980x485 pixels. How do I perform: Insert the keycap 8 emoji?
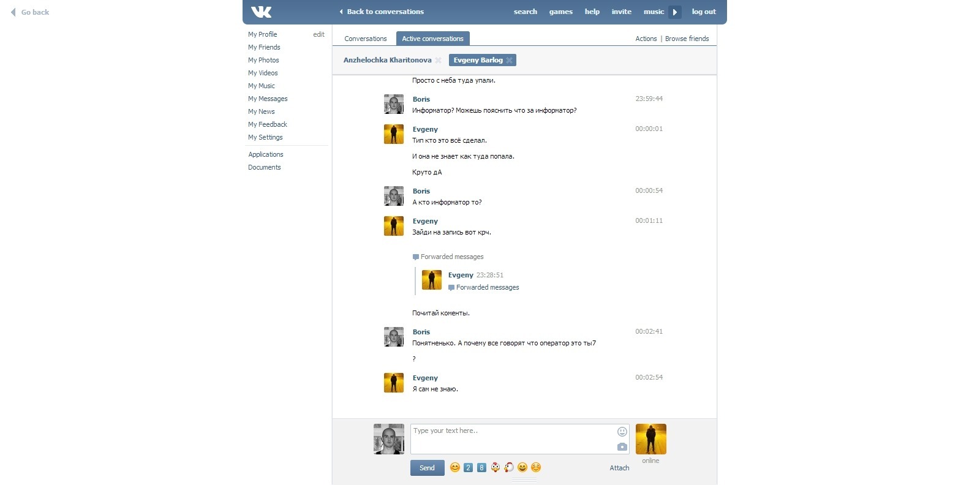481,467
